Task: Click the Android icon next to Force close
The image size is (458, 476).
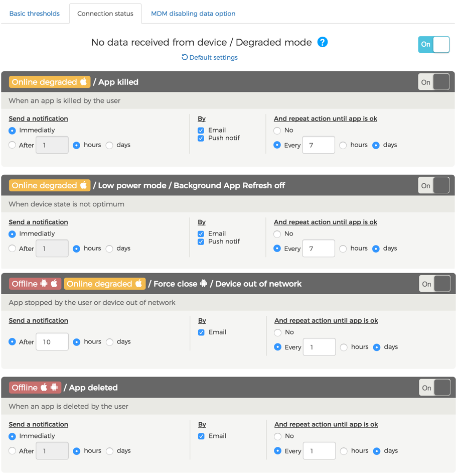Action: (204, 284)
